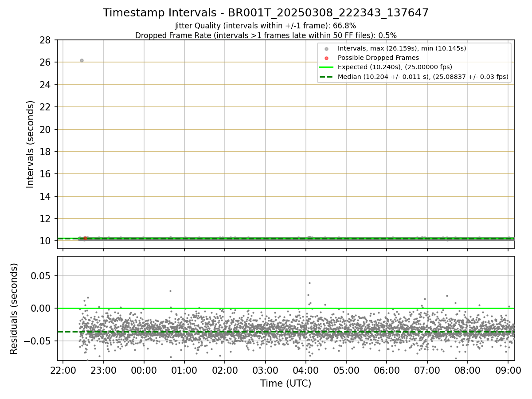Click the y-axis tick label 20
The width and height of the screenshot is (532, 399).
tap(46, 129)
